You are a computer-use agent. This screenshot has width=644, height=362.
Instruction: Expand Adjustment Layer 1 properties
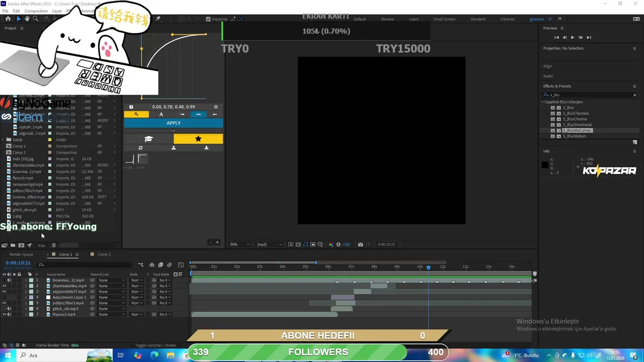[26, 297]
